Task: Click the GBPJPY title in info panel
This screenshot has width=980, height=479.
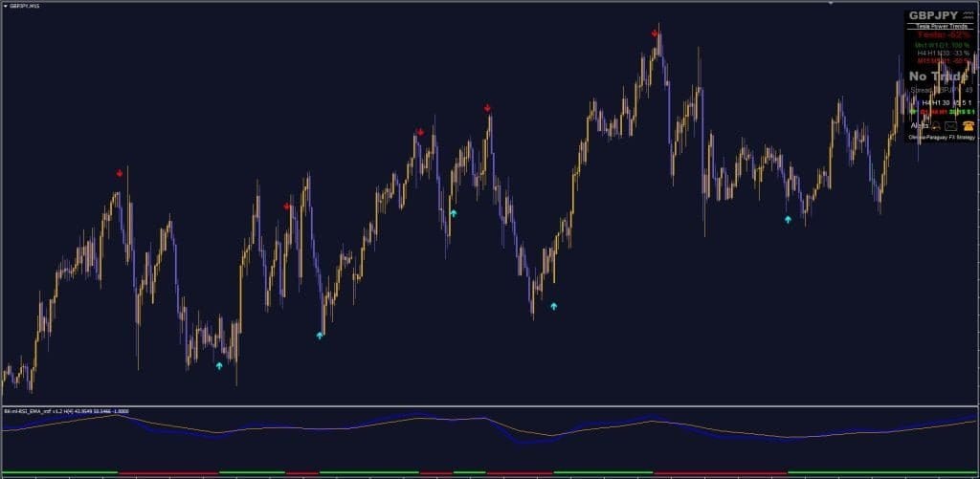Action: pos(934,16)
